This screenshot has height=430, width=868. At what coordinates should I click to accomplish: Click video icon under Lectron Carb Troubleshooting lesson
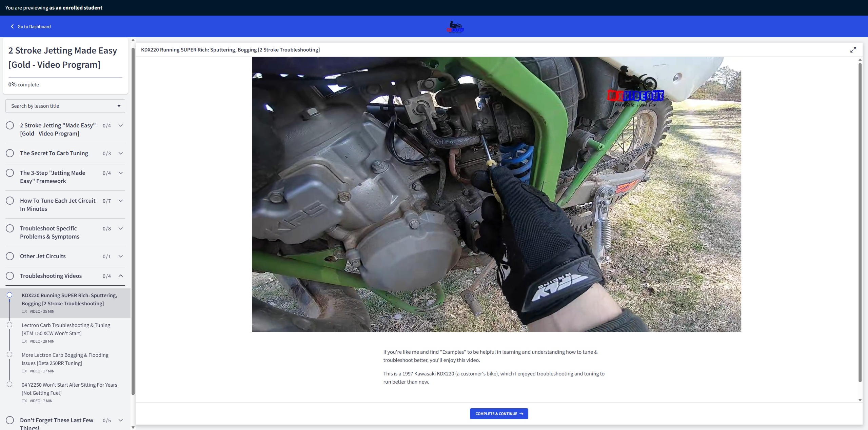tap(24, 341)
